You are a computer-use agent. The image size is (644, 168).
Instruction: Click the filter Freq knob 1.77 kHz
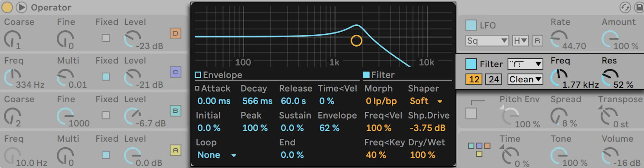tap(559, 78)
